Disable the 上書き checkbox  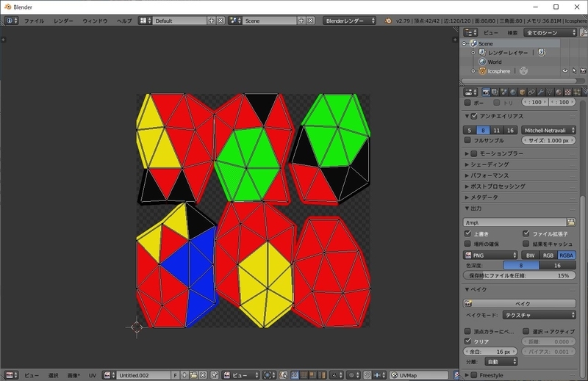click(x=467, y=233)
